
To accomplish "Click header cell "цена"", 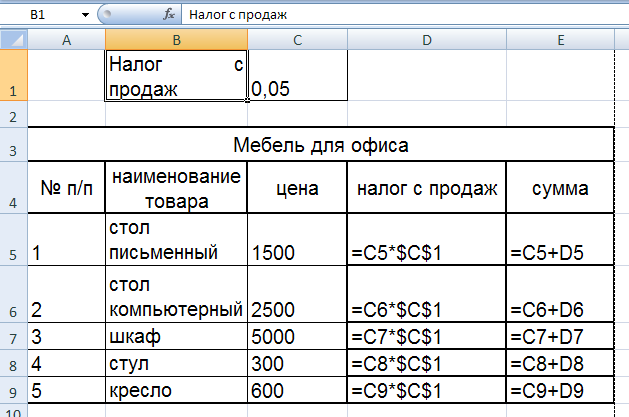I will tap(297, 187).
